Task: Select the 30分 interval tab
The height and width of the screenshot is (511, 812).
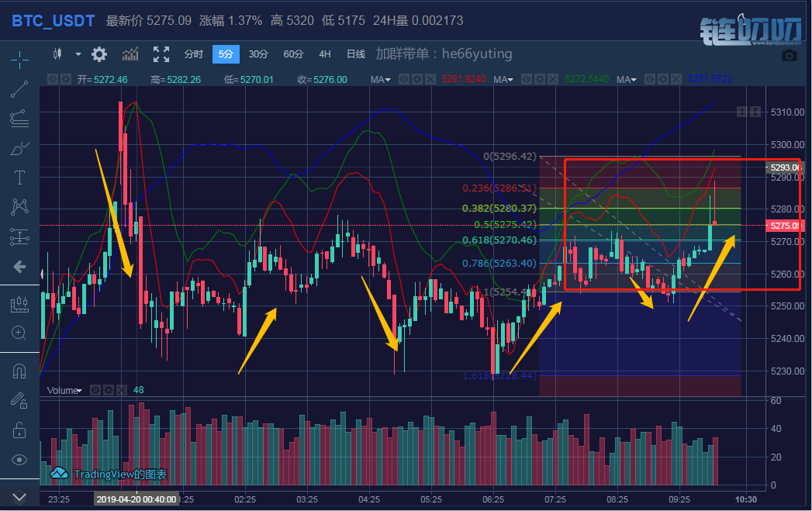Action: click(258, 54)
